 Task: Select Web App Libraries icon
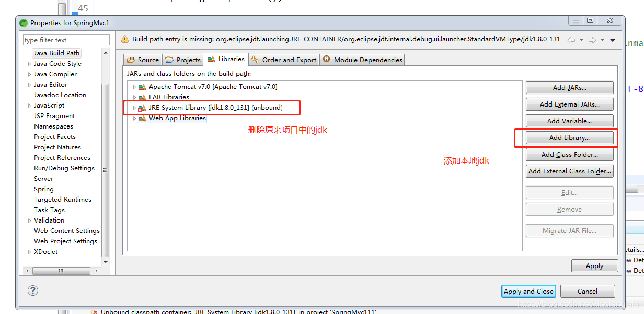coord(142,118)
